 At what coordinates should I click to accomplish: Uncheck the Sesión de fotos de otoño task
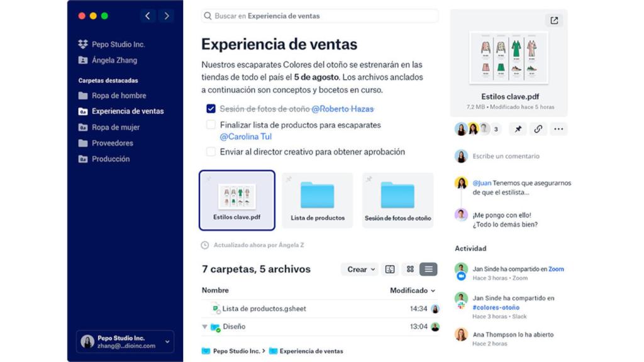tap(212, 109)
